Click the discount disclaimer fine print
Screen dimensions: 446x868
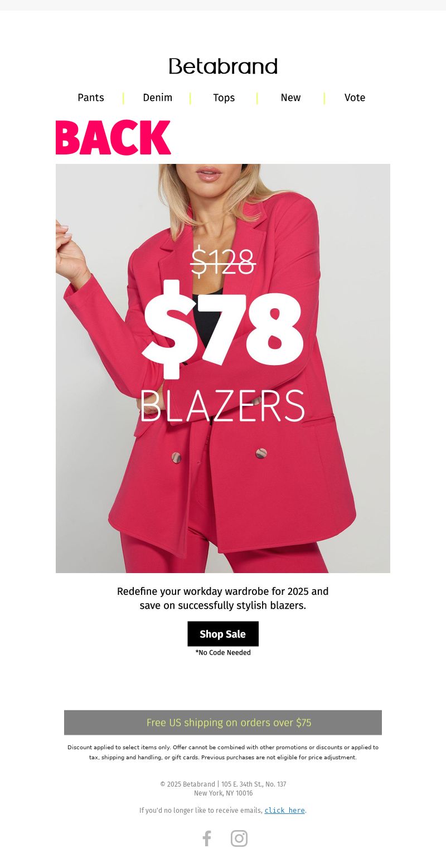tap(223, 752)
